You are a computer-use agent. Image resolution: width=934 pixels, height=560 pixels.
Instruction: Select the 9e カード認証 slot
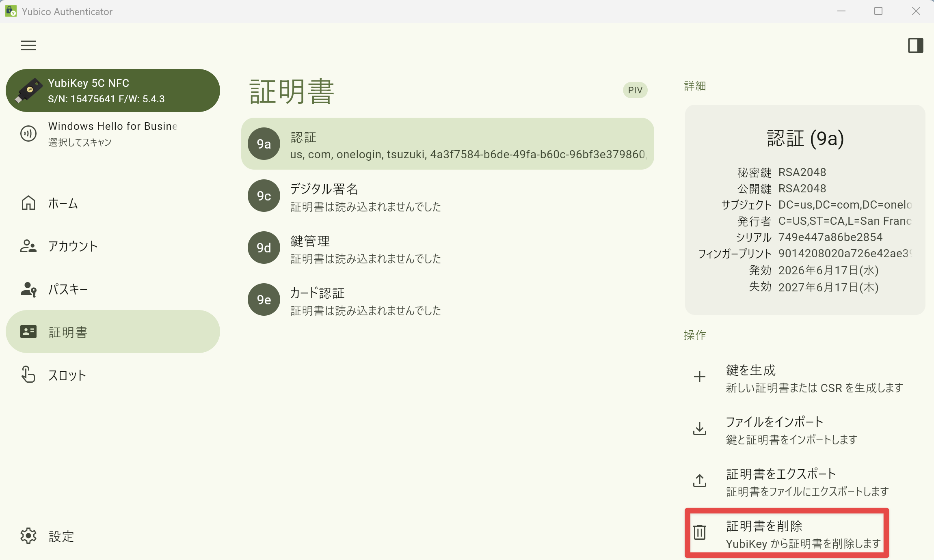[x=448, y=299]
